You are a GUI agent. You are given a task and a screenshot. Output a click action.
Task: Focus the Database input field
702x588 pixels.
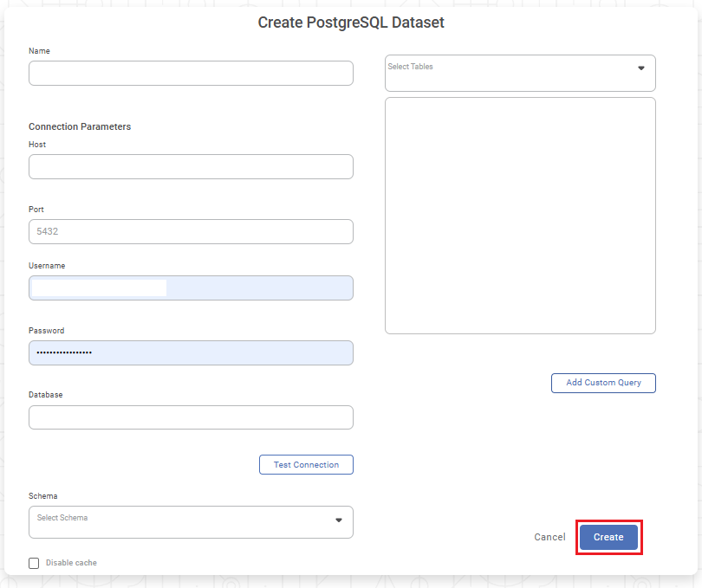[191, 417]
